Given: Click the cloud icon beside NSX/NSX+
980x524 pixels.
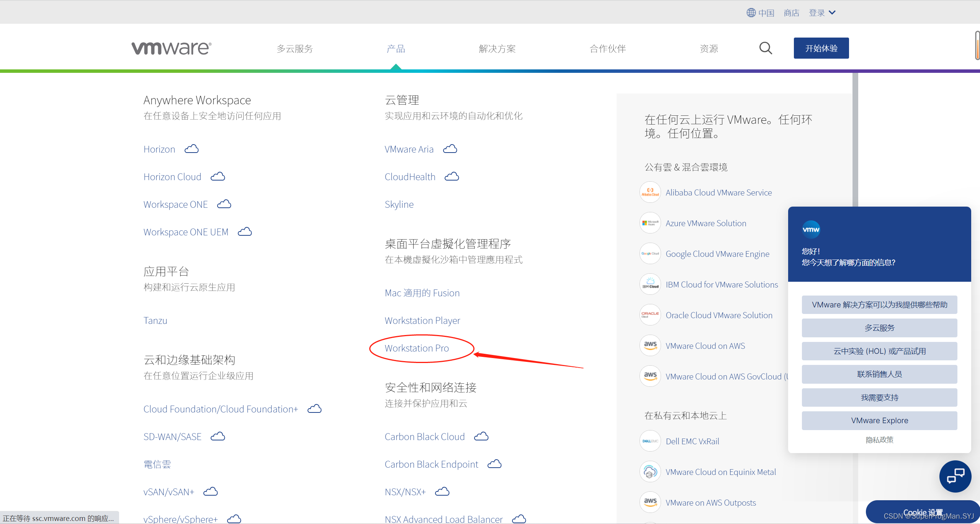Looking at the screenshot, I should pos(442,491).
